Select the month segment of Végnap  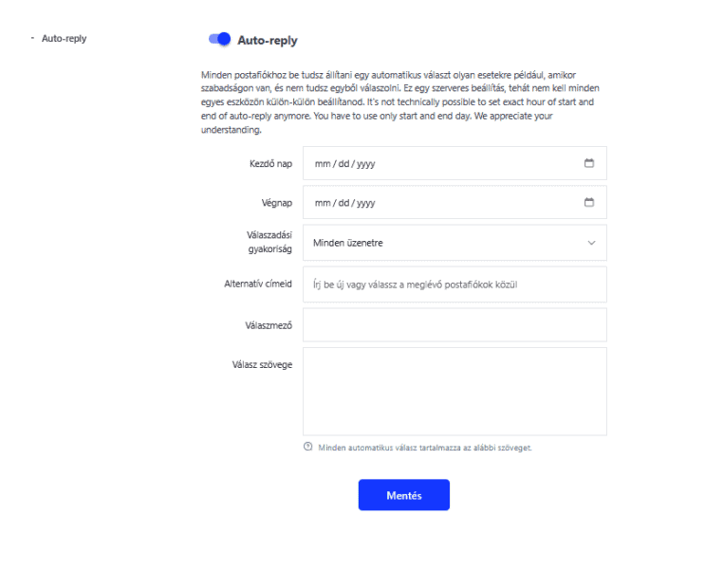click(x=323, y=203)
